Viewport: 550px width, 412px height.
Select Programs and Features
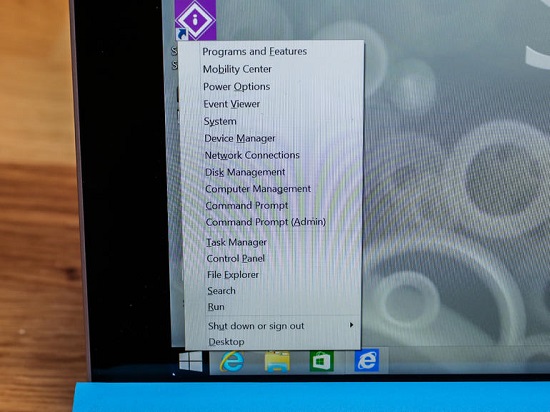pos(255,52)
